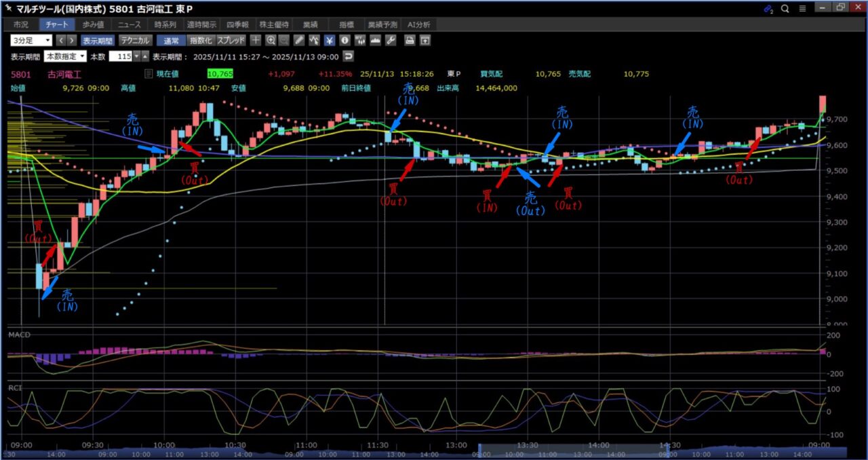This screenshot has height=460, width=868.
Task: Open chart settings with the wrench icon
Action: tap(390, 40)
